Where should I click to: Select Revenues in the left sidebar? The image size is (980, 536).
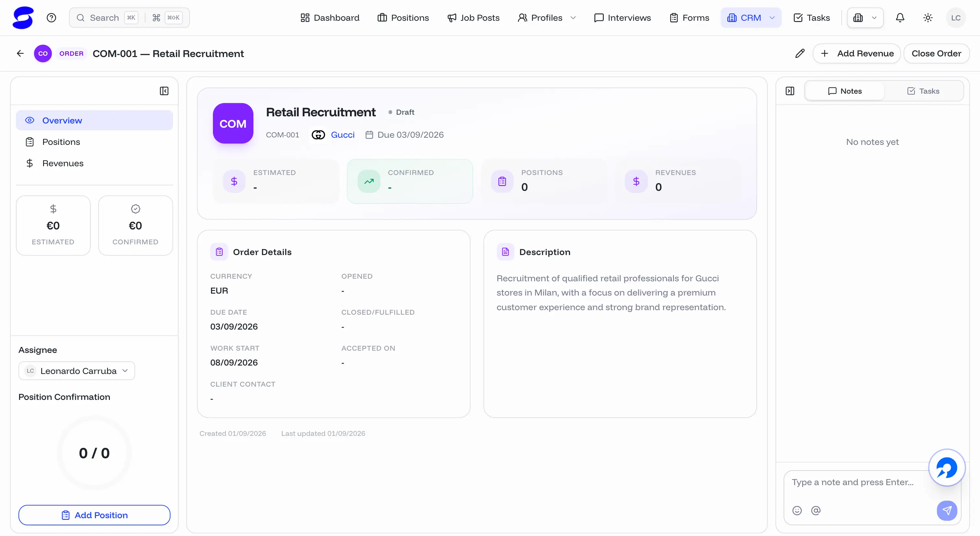click(94, 163)
